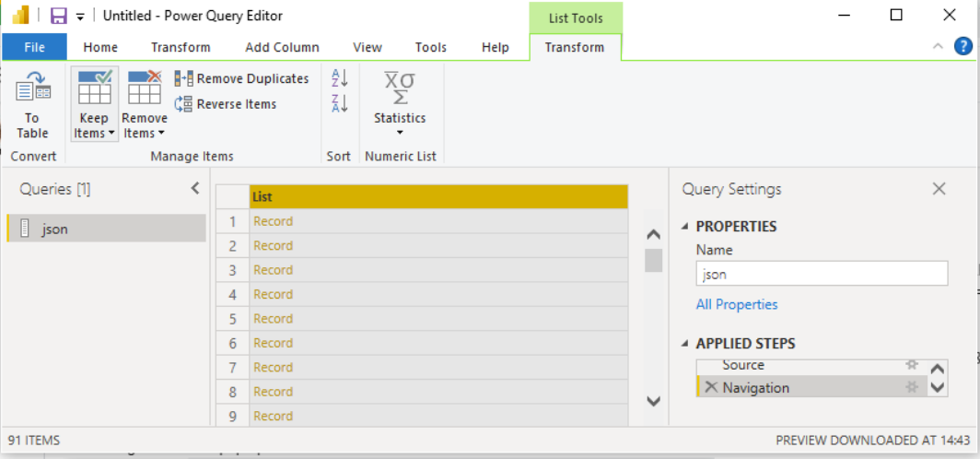Close the Query Settings pane

939,189
